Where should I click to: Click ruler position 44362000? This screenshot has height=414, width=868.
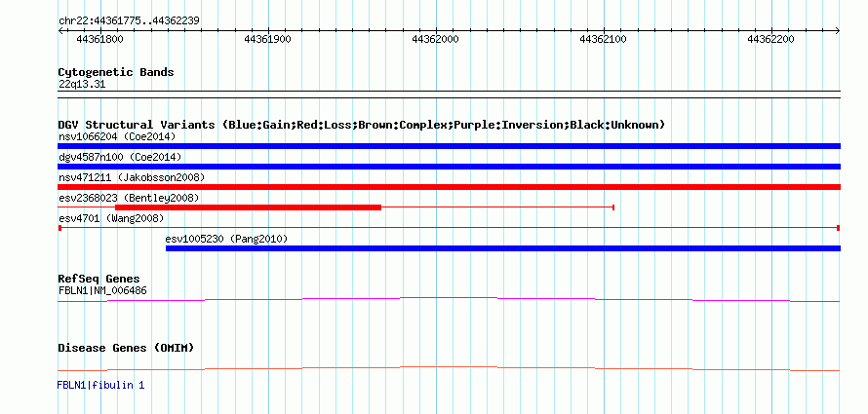[x=436, y=39]
